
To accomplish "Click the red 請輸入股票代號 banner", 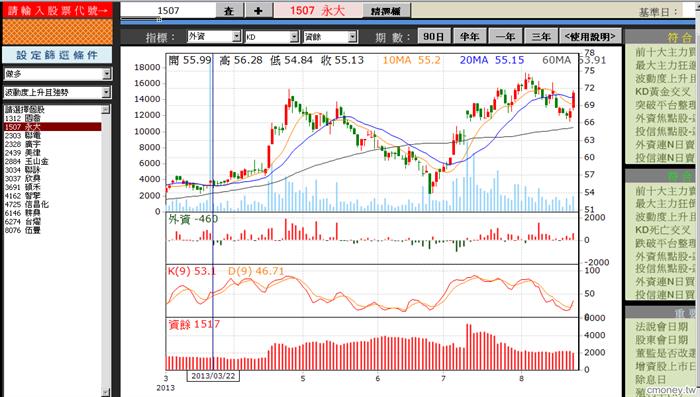I will click(57, 10).
